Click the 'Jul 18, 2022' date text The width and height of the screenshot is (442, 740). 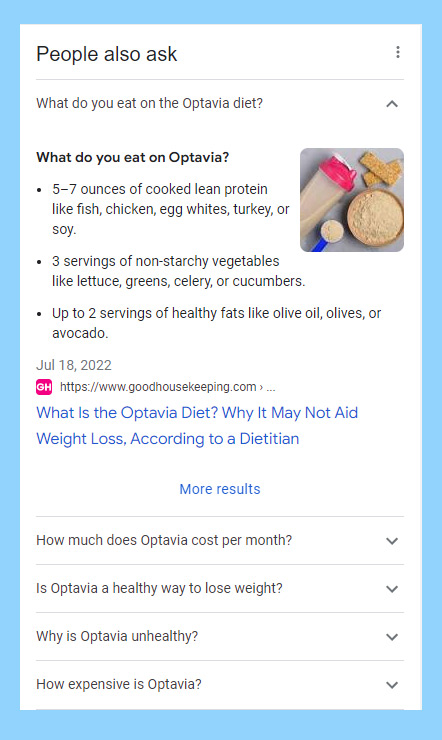click(74, 365)
